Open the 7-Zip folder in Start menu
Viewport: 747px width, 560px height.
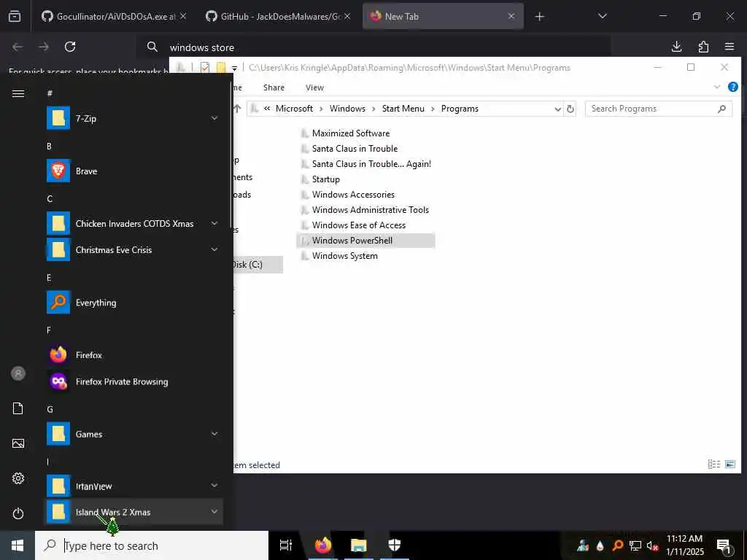coord(134,118)
